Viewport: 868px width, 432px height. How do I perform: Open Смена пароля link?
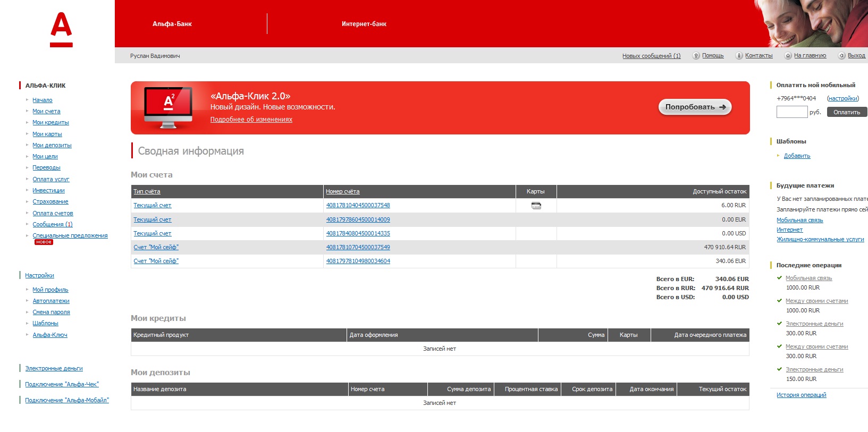51,312
